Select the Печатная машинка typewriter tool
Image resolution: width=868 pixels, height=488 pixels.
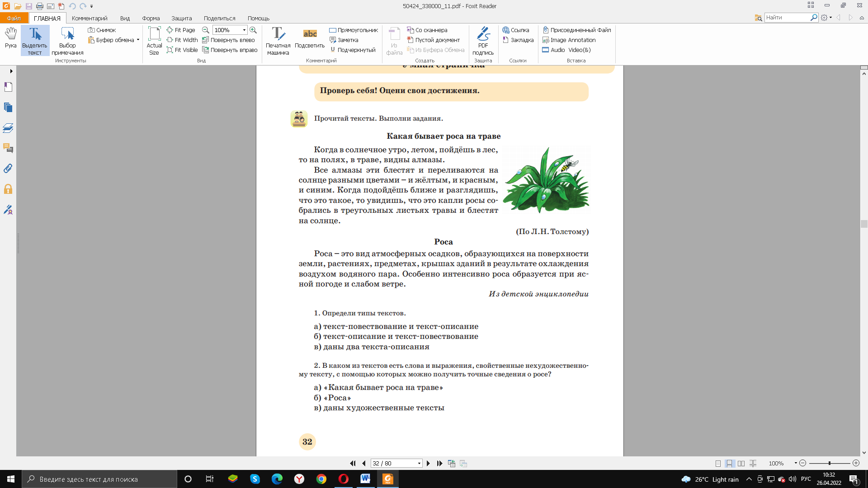point(278,41)
